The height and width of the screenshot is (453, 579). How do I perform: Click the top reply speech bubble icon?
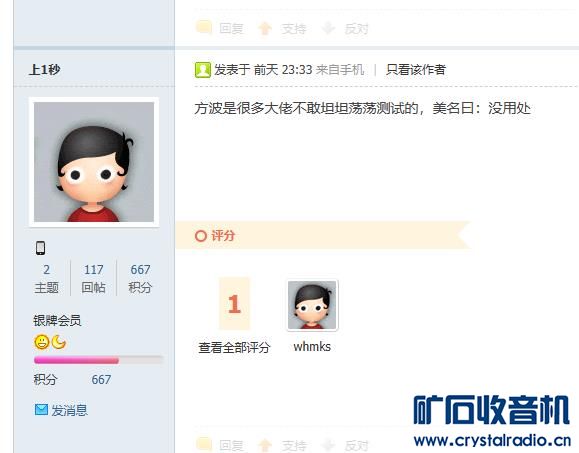click(x=204, y=28)
